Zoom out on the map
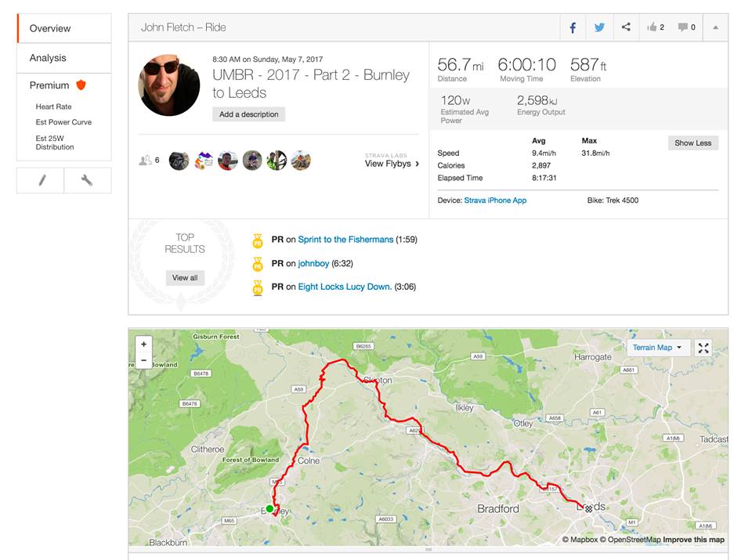This screenshot has width=752, height=560. (143, 360)
